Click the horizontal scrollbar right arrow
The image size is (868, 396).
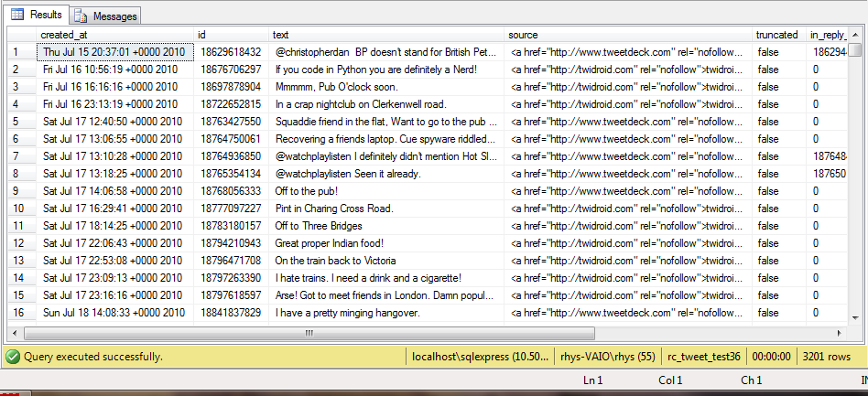click(x=839, y=335)
